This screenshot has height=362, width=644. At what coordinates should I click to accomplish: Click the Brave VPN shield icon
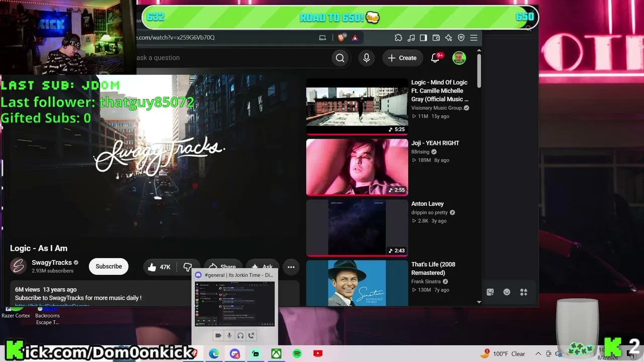[x=461, y=38]
